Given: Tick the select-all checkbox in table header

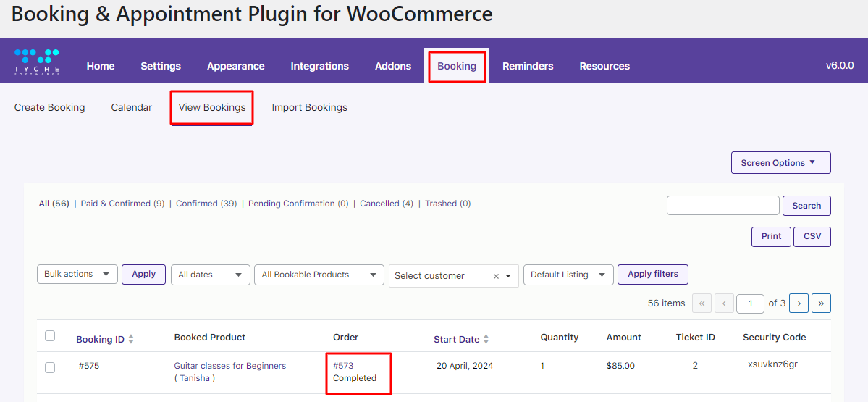Looking at the screenshot, I should click(x=50, y=335).
